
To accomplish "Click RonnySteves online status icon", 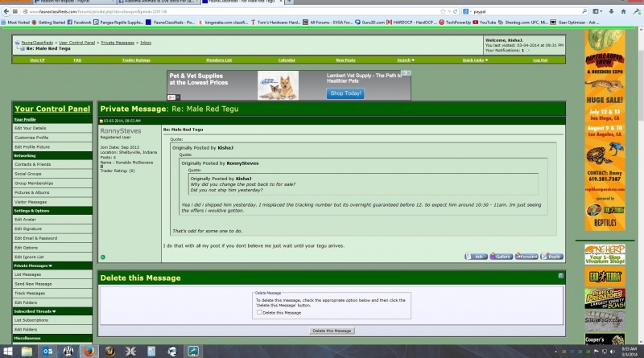I will pos(103,257).
